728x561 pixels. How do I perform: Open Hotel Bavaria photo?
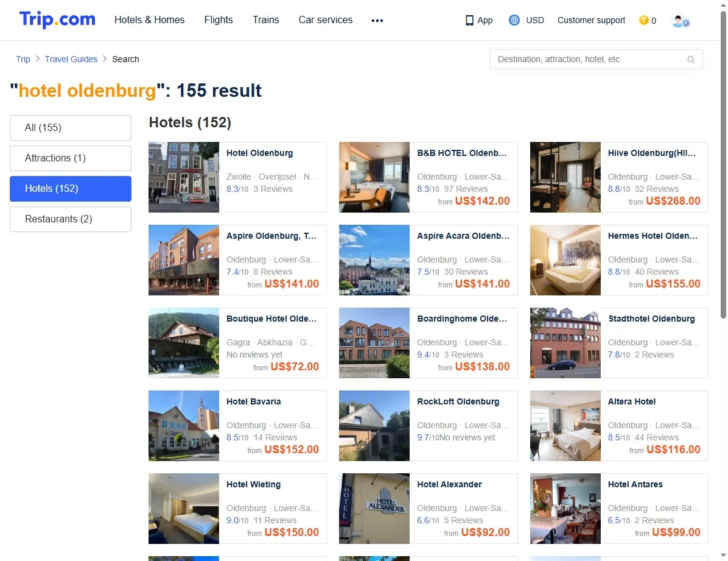point(184,426)
